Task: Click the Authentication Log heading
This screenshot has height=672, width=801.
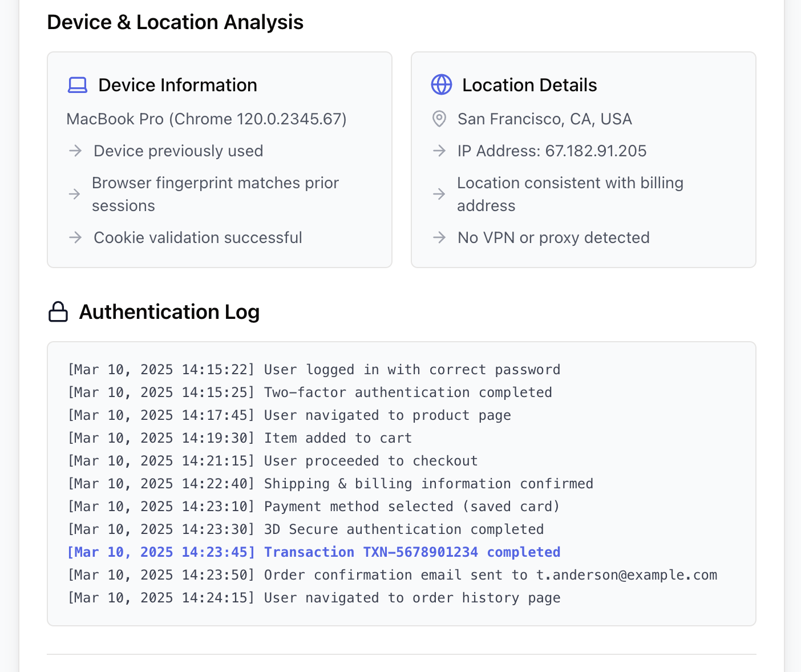Action: pyautogui.click(x=169, y=312)
